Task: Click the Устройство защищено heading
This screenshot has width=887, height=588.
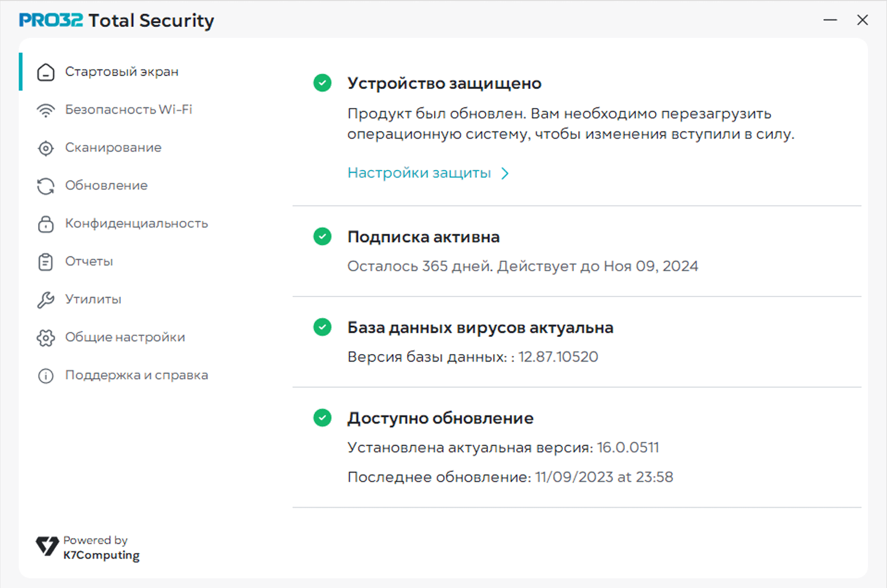Action: tap(444, 83)
